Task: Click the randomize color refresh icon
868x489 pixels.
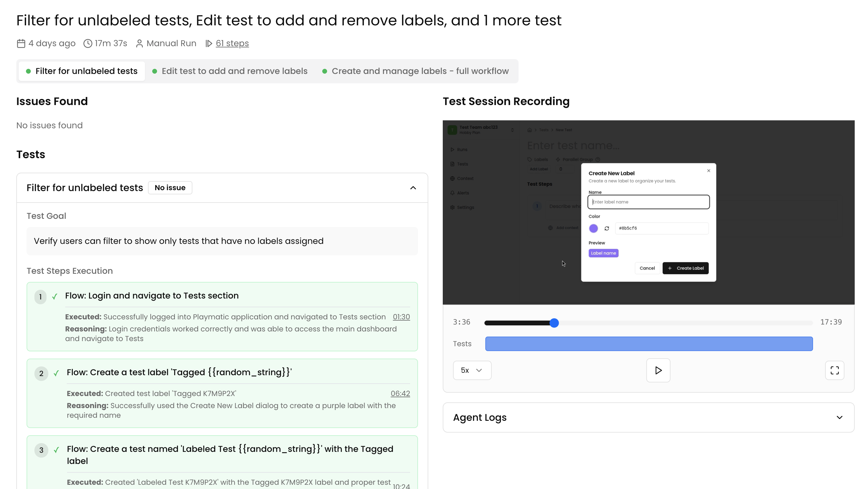Action: click(x=606, y=228)
